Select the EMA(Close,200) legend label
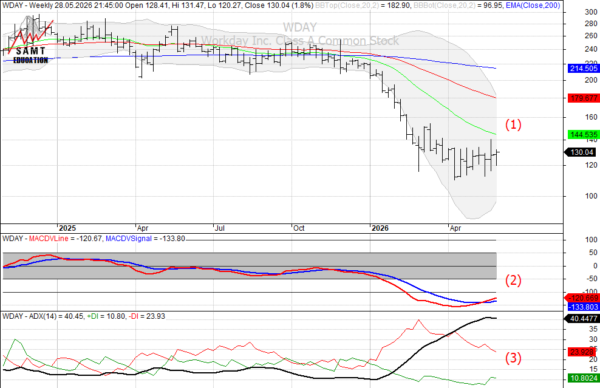The width and height of the screenshot is (600, 388). 533,5
